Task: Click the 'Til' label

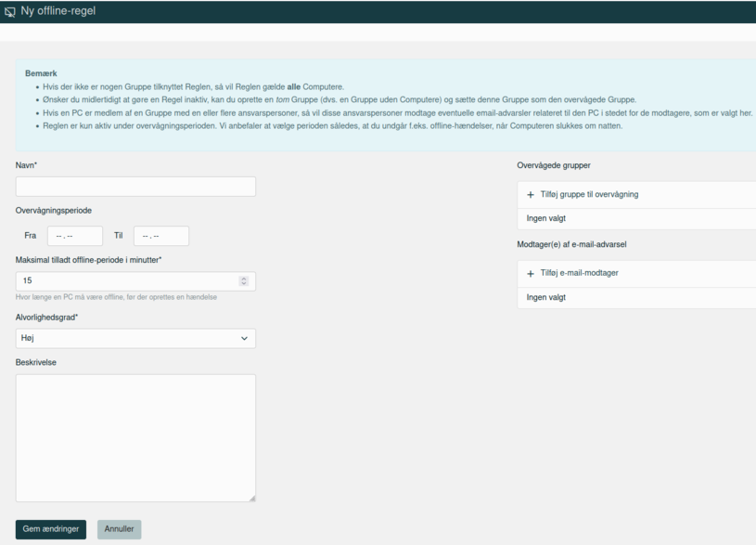Action: [x=118, y=236]
